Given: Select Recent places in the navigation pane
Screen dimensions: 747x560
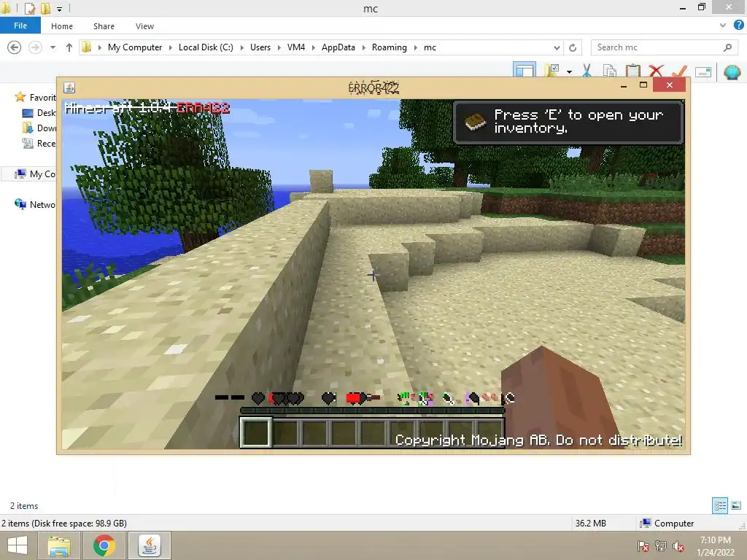Looking at the screenshot, I should pos(39,144).
